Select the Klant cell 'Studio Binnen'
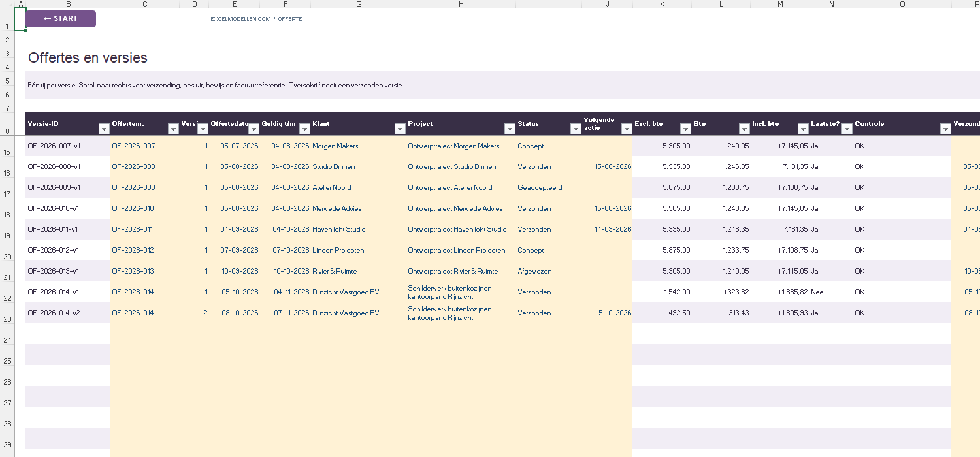 359,166
